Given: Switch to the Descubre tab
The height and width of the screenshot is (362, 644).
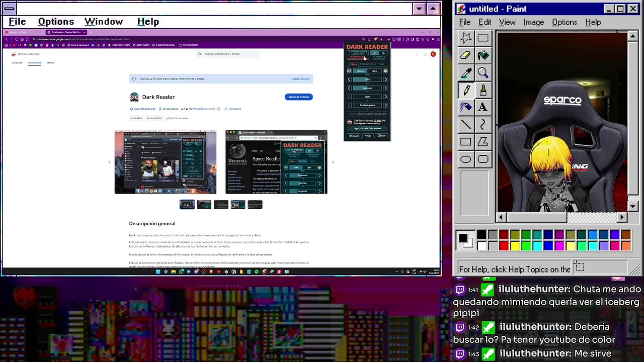Looking at the screenshot, I should coord(17,63).
